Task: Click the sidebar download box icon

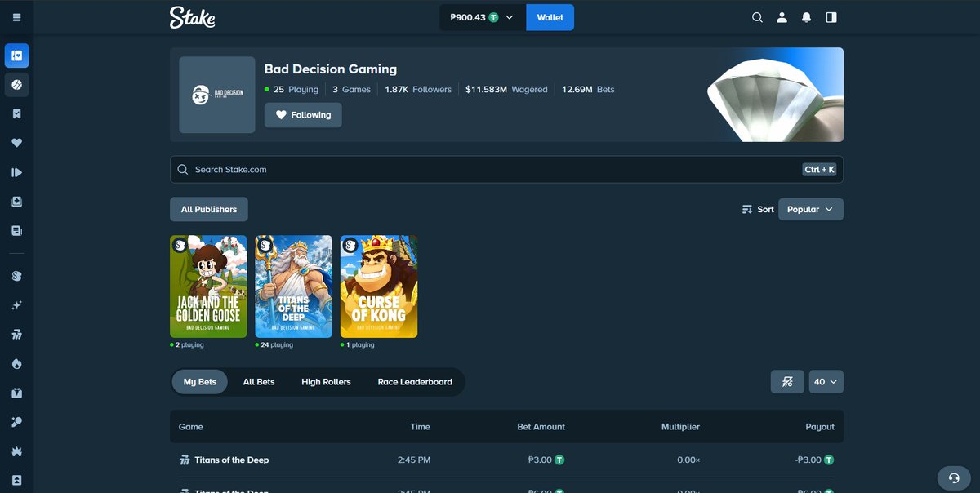Action: tap(16, 202)
